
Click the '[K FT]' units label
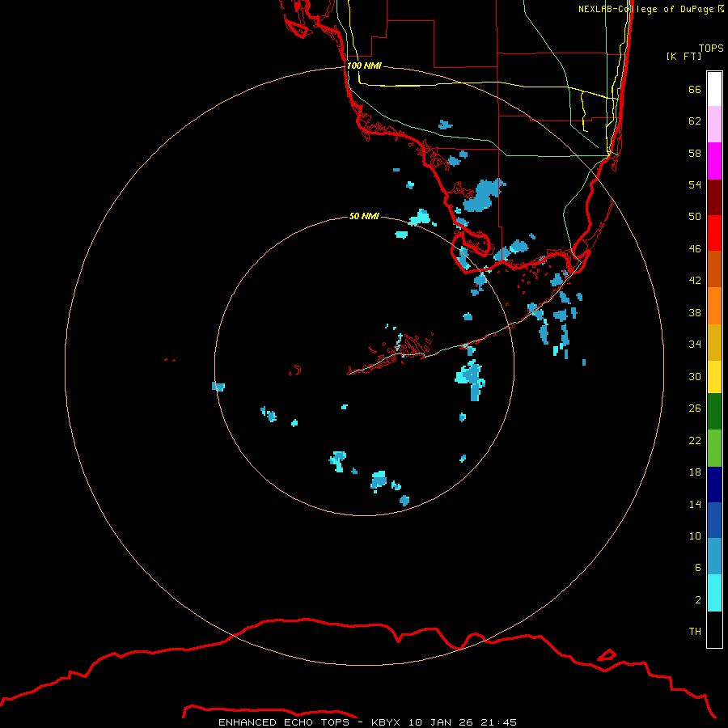[x=684, y=56]
